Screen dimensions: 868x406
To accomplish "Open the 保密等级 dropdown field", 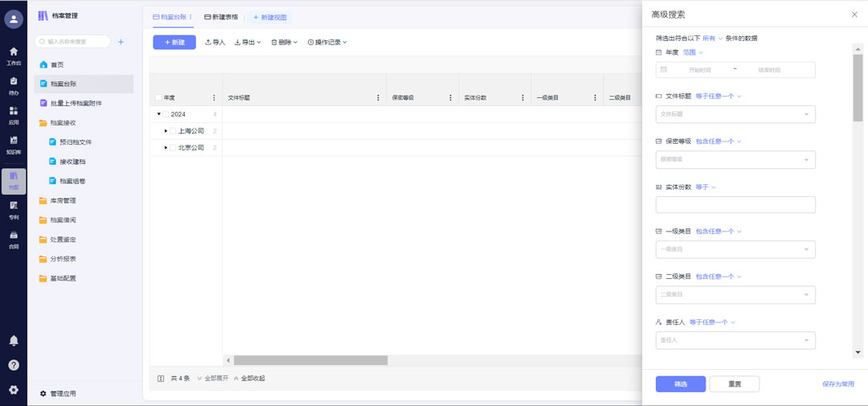I will [x=735, y=159].
